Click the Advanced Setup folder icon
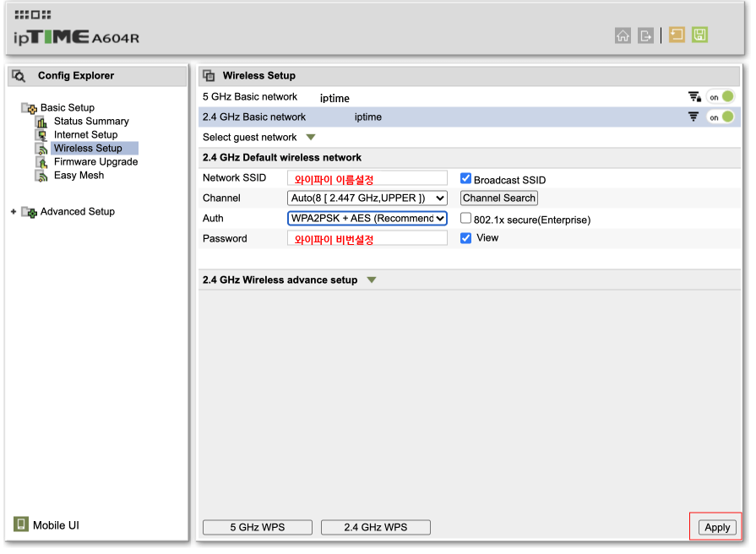Screen dimensions: 756x554 [29, 212]
